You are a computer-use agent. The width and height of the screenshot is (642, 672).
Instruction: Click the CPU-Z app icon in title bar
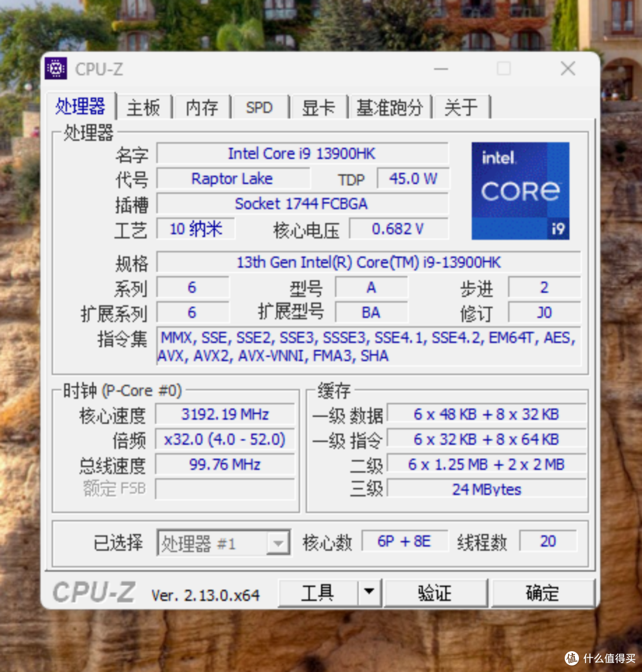(56, 68)
